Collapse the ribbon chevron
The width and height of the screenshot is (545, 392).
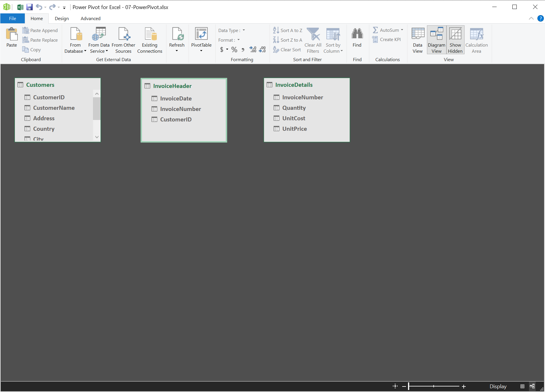pyautogui.click(x=531, y=18)
